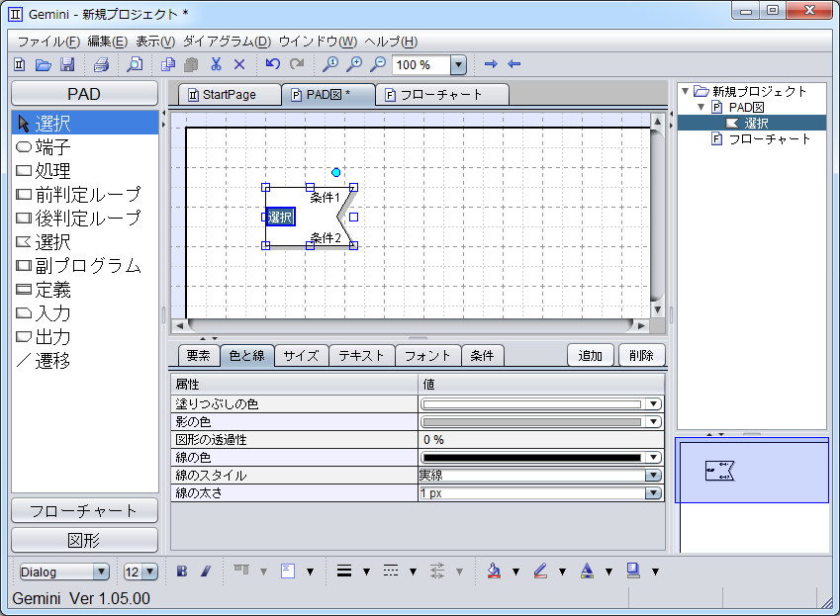Click the Open folder toolbar icon
840x616 pixels.
(43, 64)
